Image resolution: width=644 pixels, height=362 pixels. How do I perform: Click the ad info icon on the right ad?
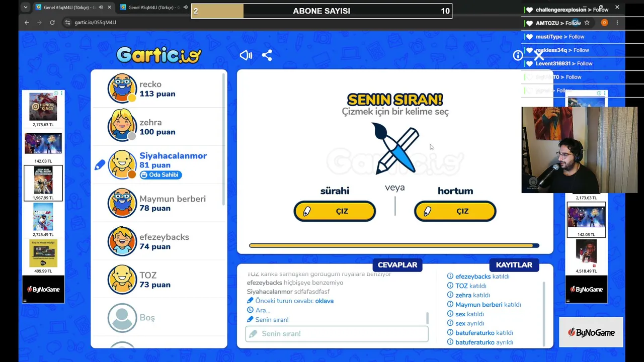pyautogui.click(x=599, y=93)
